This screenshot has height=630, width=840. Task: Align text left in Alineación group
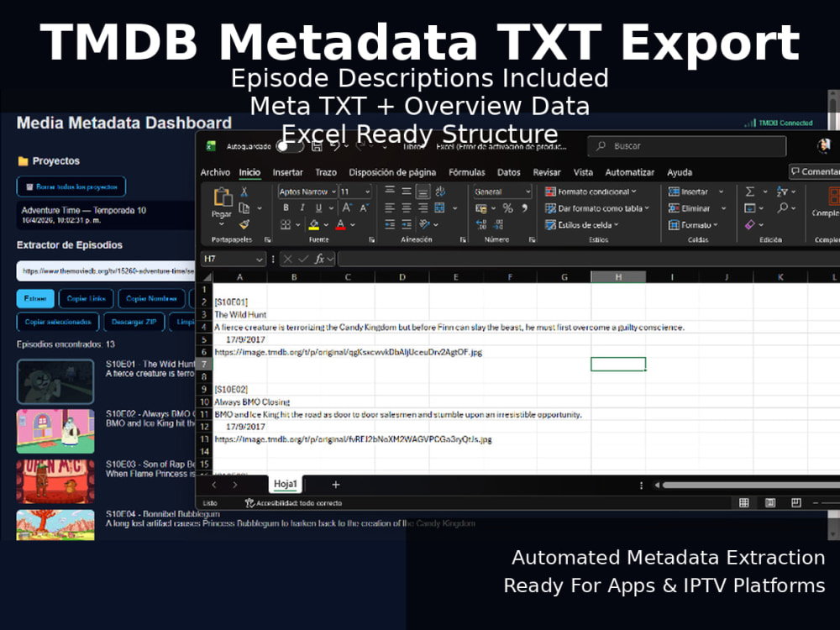point(390,207)
